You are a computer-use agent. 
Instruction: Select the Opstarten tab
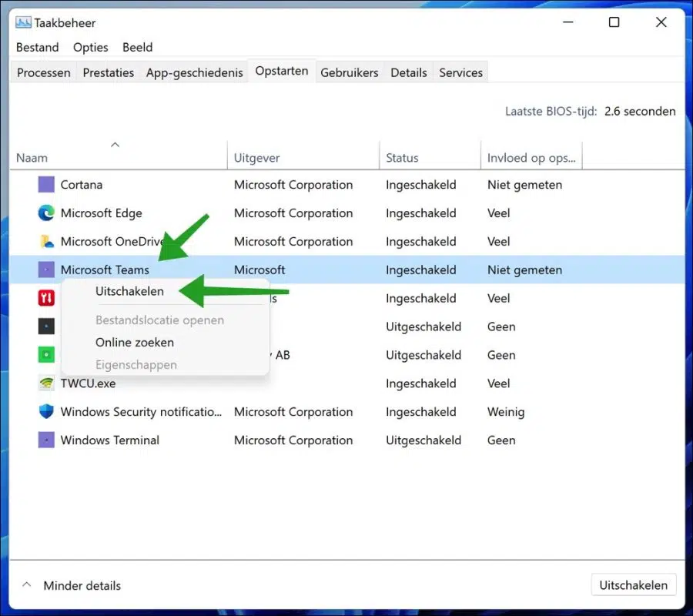(x=282, y=71)
